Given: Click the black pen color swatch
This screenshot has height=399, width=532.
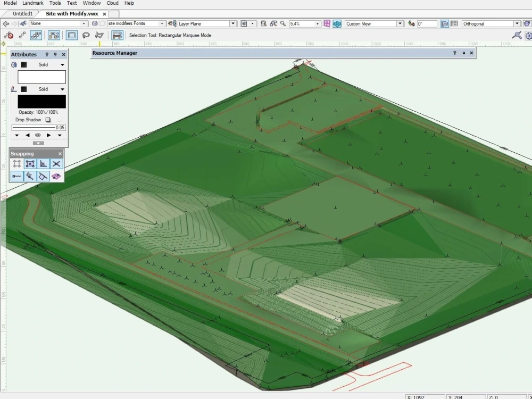Looking at the screenshot, I should (41, 102).
